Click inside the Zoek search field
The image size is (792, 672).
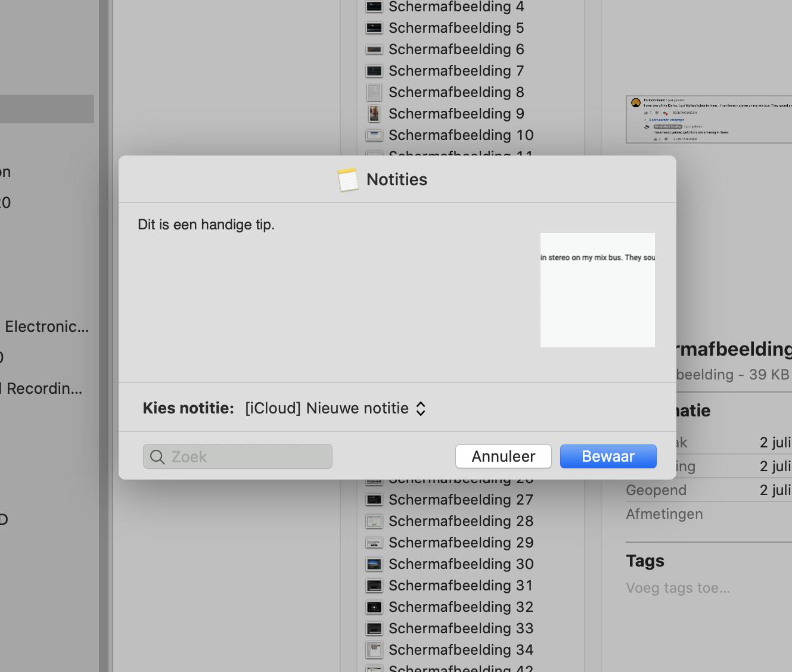[238, 456]
